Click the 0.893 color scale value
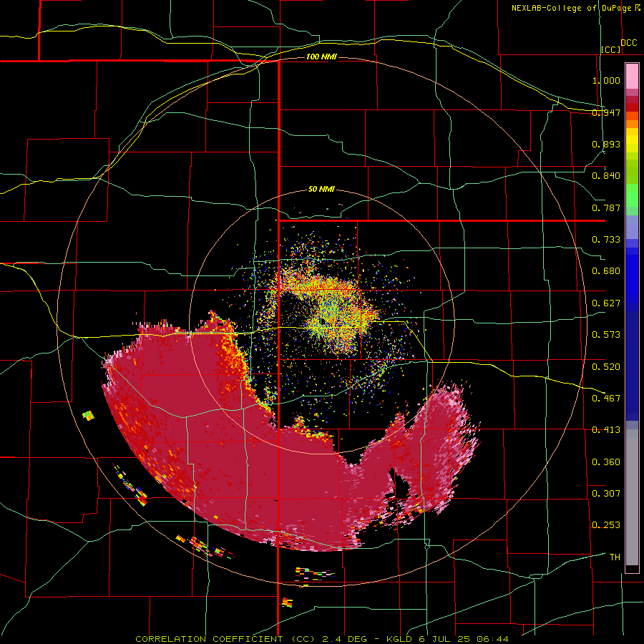Screen dimensions: 644x644 [606, 144]
